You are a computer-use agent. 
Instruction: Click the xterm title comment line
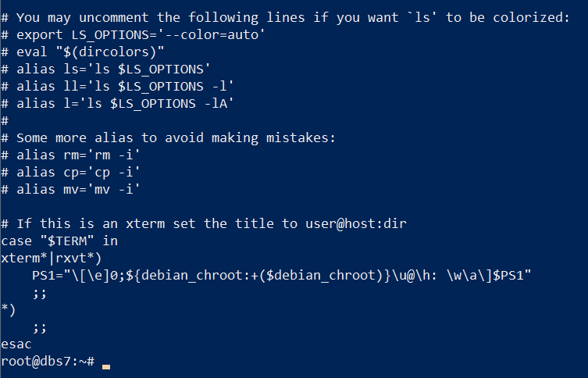point(204,224)
